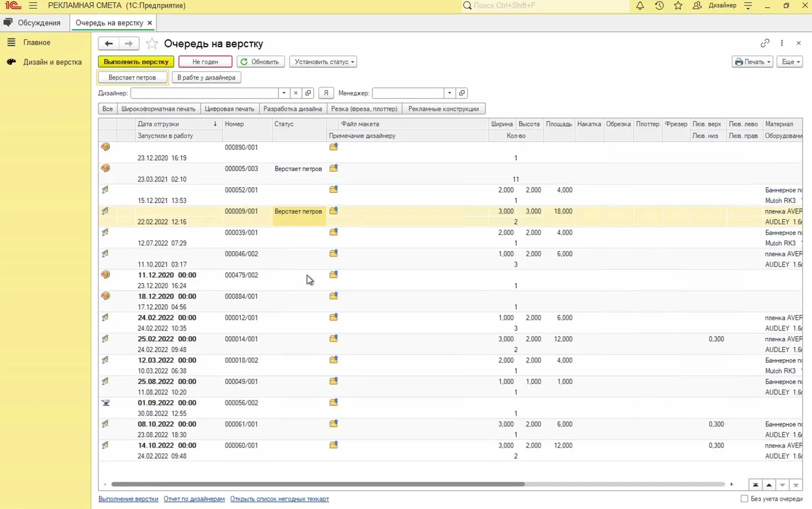Expand the Установить статус dropdown
The height and width of the screenshot is (509, 812).
[323, 62]
